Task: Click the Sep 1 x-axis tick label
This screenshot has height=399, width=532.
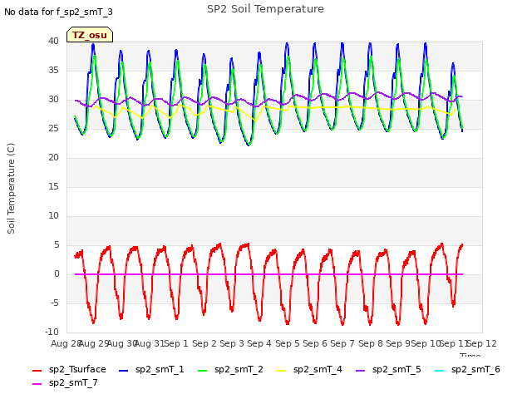Action: pyautogui.click(x=176, y=343)
